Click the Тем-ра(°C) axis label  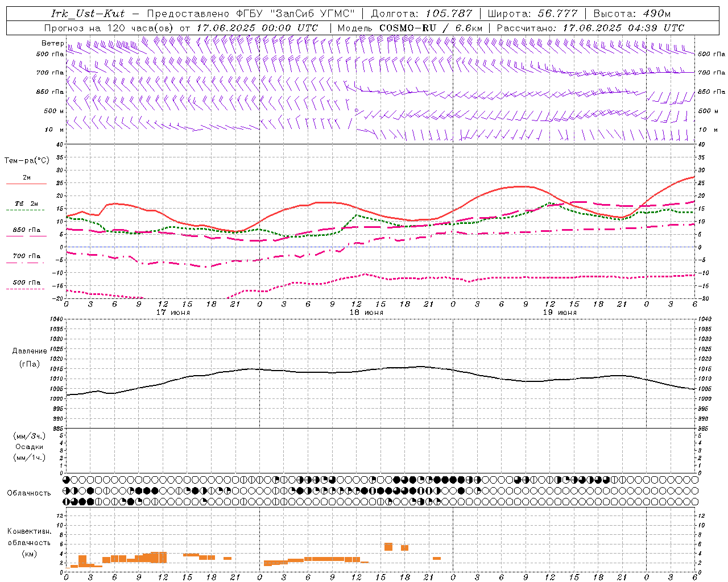27,161
